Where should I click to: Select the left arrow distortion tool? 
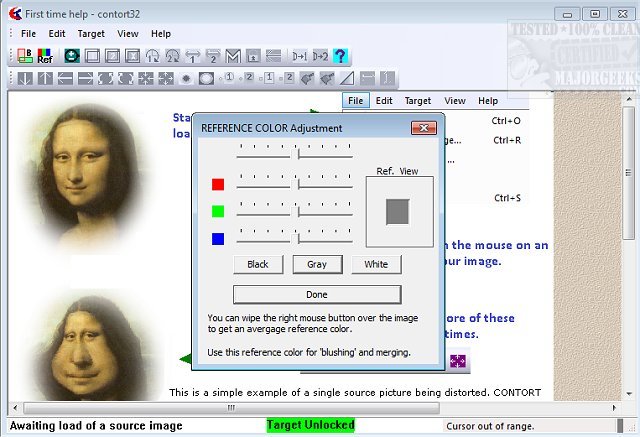[x=65, y=78]
